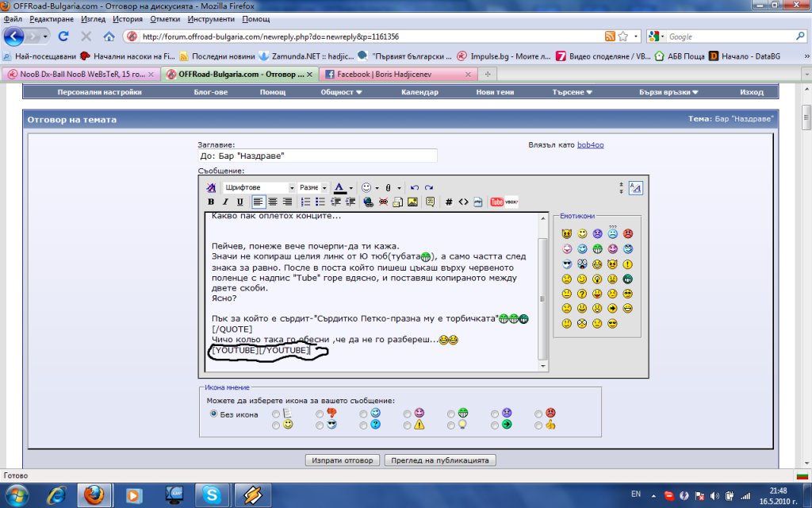Remove text formatting icon
The height and width of the screenshot is (508, 812).
click(211, 187)
